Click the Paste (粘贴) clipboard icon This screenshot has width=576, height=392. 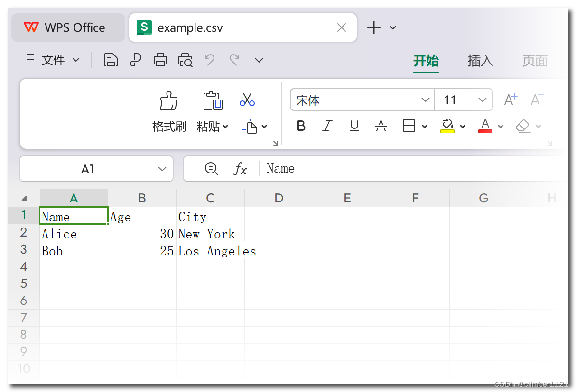coord(213,101)
